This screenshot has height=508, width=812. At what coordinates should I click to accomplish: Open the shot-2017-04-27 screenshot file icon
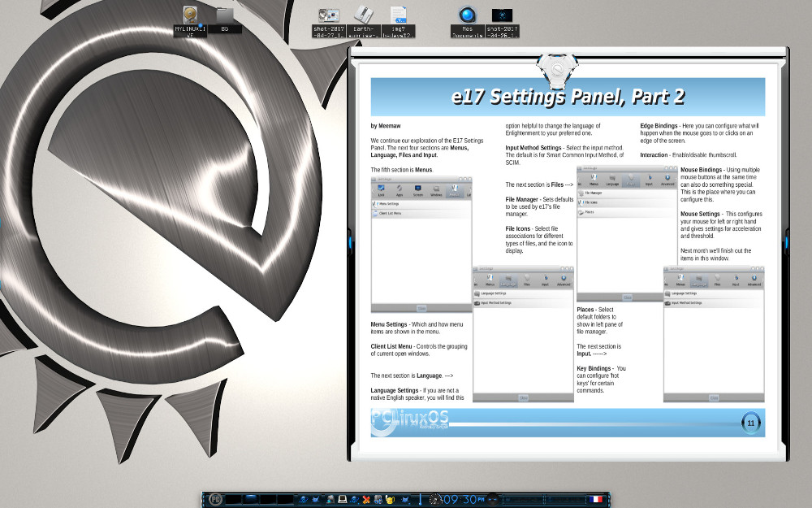point(329,22)
